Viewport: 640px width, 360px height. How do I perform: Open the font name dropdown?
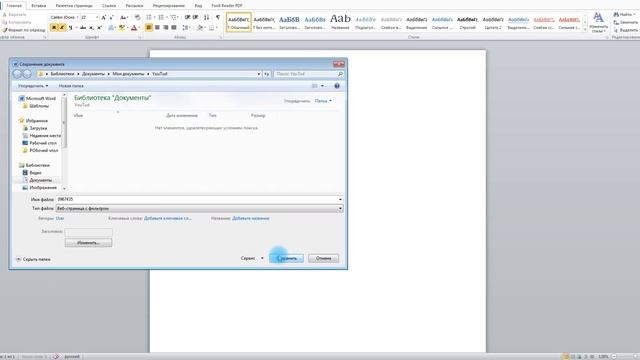(x=78, y=17)
